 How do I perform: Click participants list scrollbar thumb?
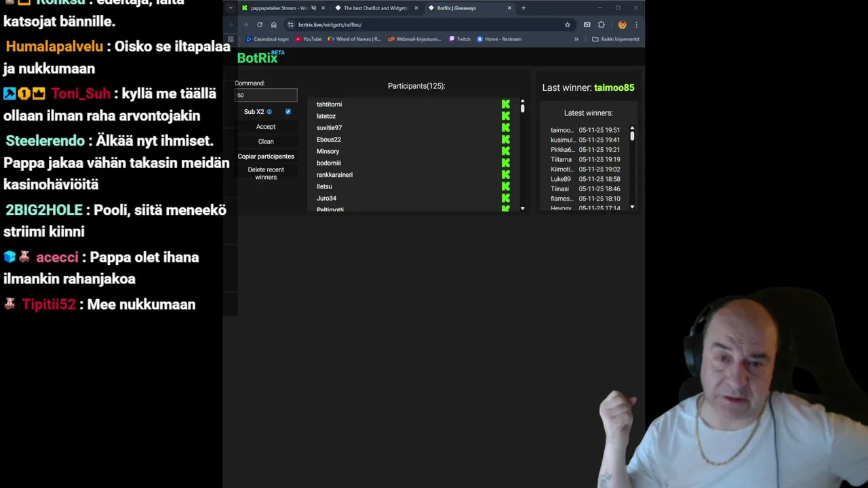click(x=522, y=107)
